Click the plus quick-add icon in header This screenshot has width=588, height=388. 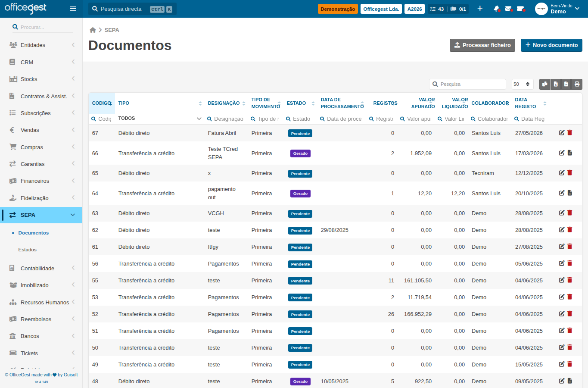pos(480,9)
